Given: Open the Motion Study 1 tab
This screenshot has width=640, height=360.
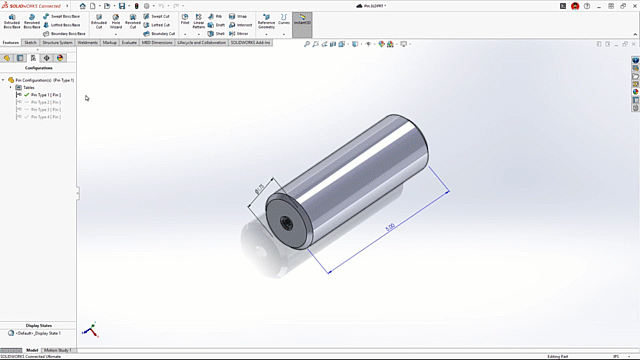Looking at the screenshot, I should coord(58,350).
